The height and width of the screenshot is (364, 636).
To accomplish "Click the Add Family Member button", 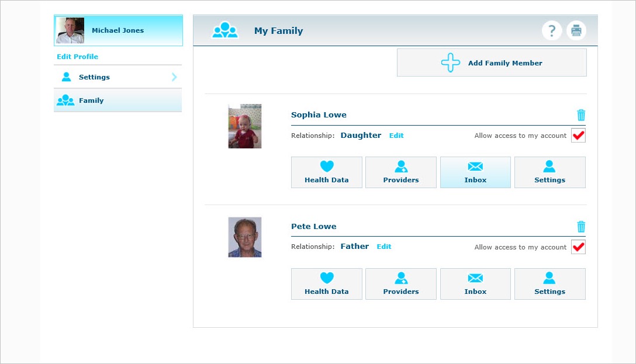I will pyautogui.click(x=492, y=63).
